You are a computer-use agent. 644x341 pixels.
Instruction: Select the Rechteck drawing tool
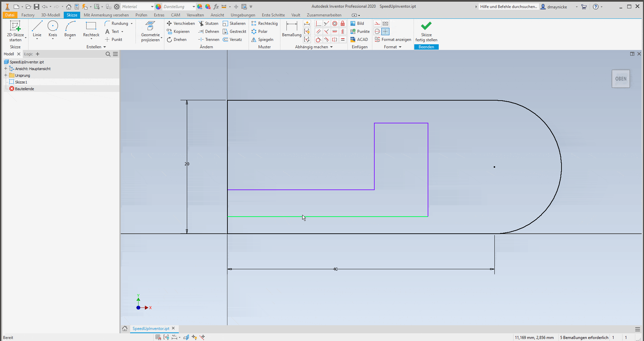[91, 30]
